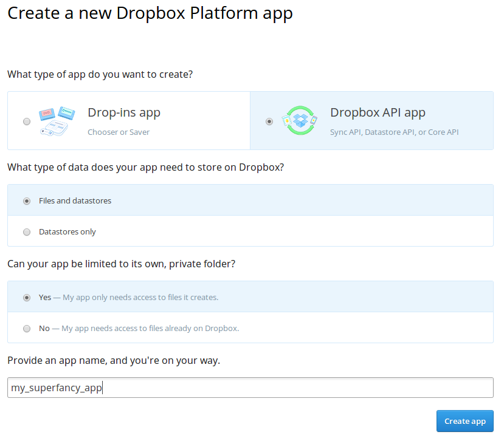Choose Files and datastores radio button
The width and height of the screenshot is (504, 441).
click(x=27, y=201)
